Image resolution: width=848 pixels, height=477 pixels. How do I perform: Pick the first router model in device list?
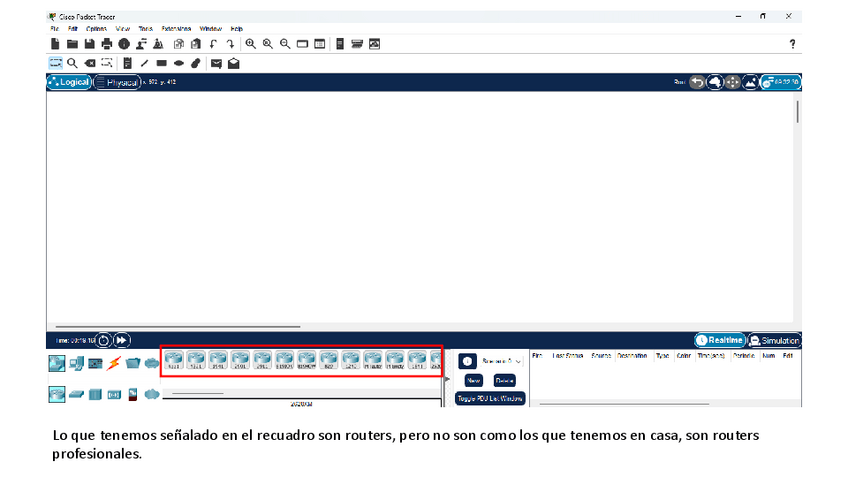coord(174,359)
